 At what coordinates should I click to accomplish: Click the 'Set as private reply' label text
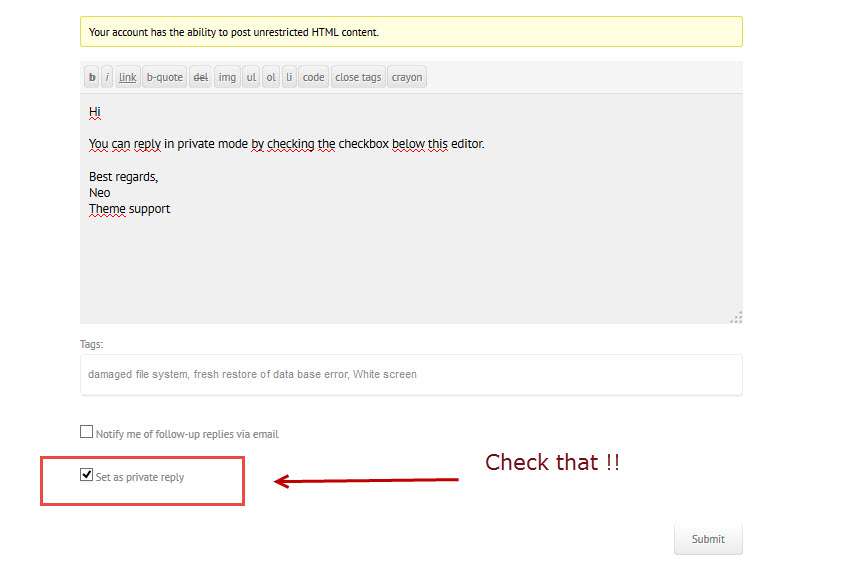coord(140,478)
